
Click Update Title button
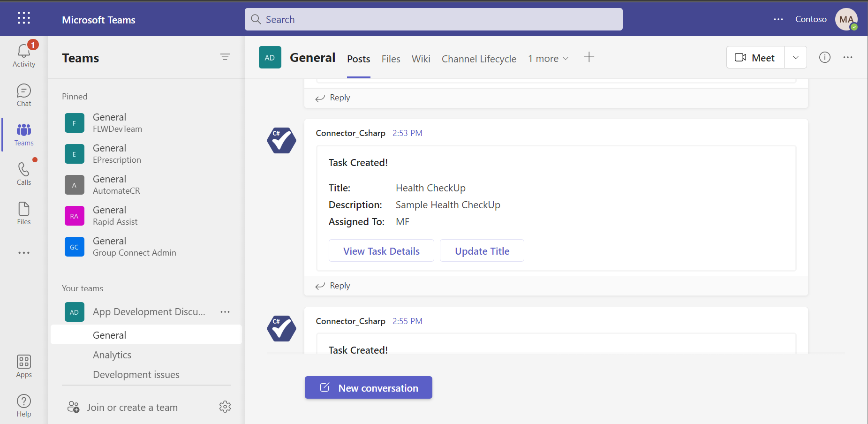(482, 251)
